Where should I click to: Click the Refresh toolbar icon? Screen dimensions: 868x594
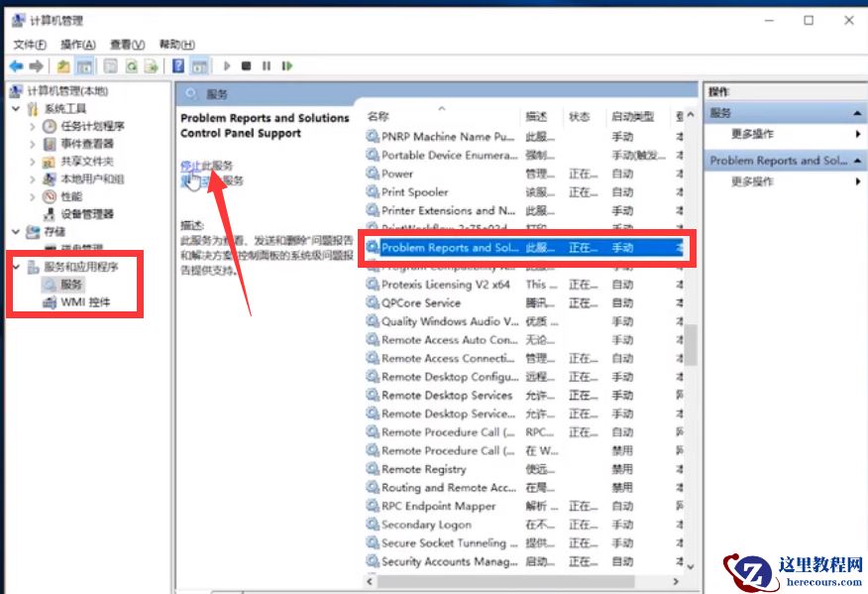coord(131,66)
